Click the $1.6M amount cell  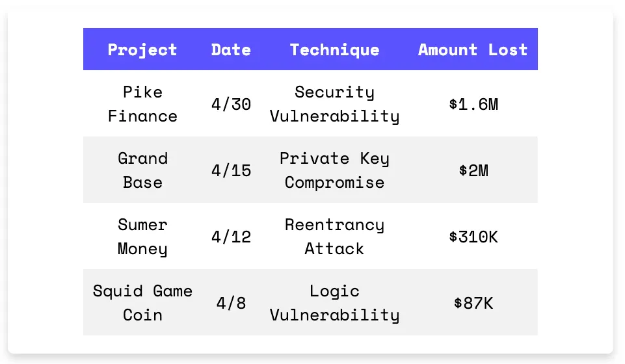tap(473, 105)
